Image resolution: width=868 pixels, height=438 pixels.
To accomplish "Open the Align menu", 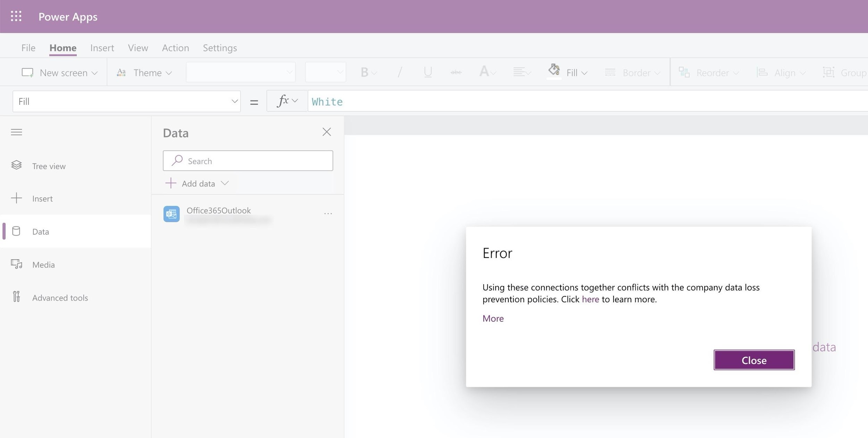I will tap(781, 73).
